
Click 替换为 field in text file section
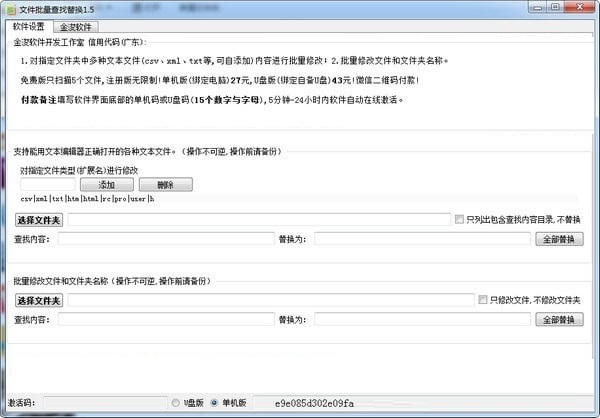pos(422,239)
